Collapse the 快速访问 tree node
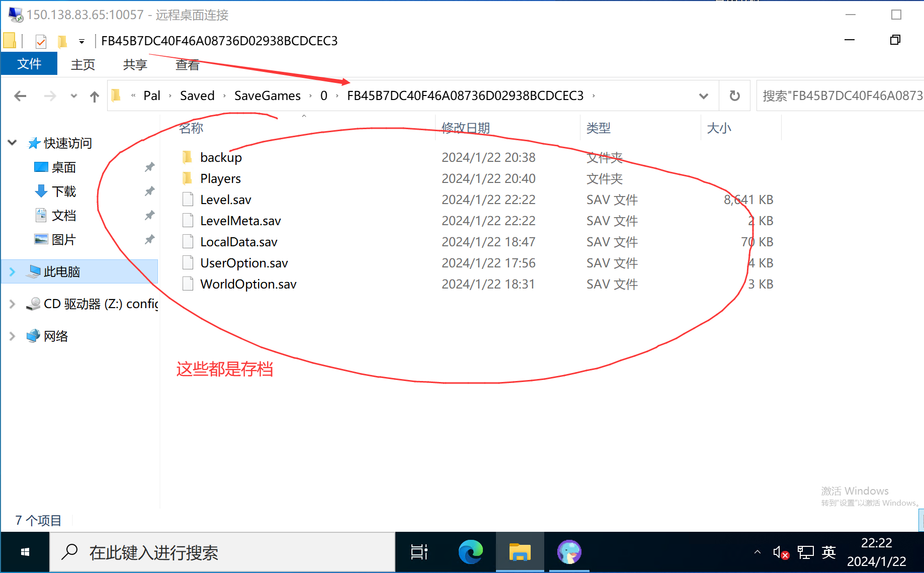The image size is (924, 573). pos(13,143)
